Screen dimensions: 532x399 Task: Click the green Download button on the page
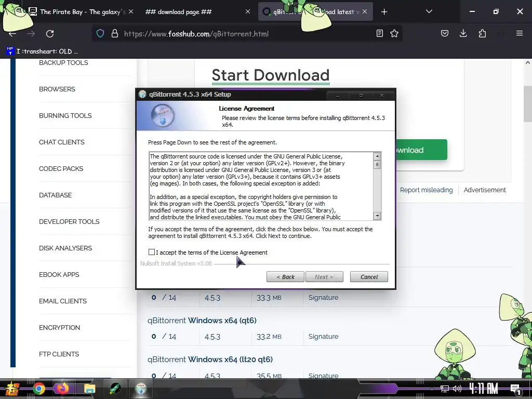(421, 150)
